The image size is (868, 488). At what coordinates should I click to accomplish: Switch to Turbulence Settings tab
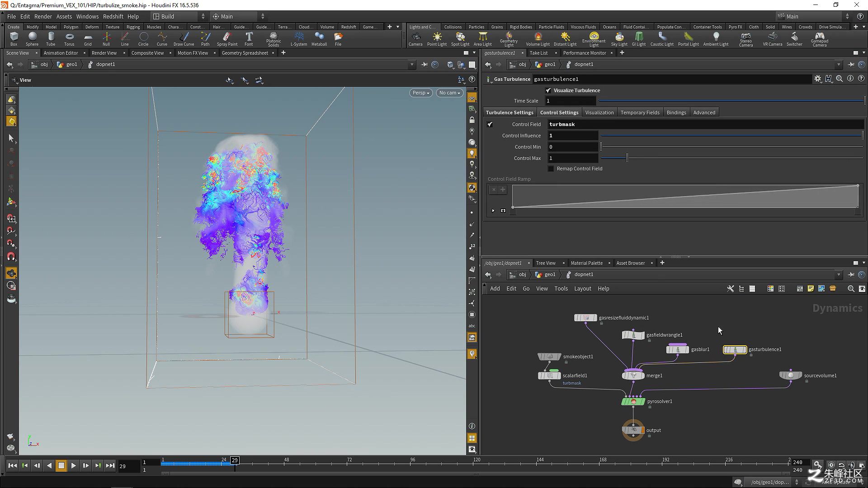(509, 113)
